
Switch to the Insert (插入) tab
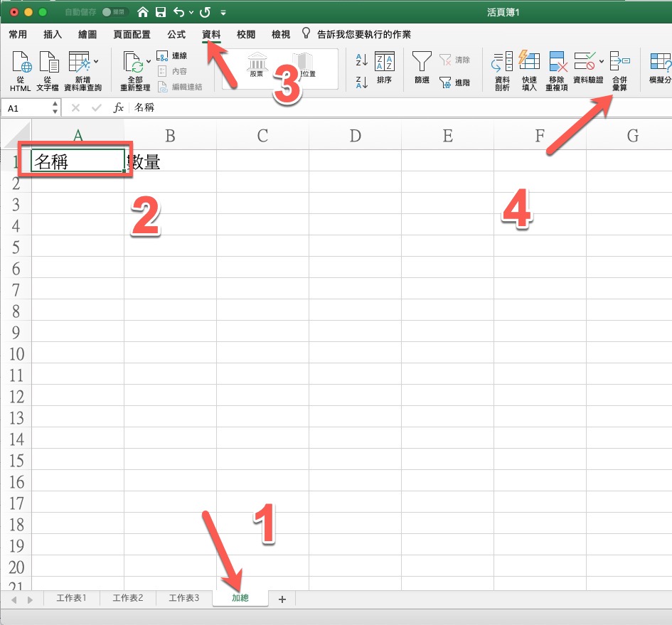pos(53,34)
